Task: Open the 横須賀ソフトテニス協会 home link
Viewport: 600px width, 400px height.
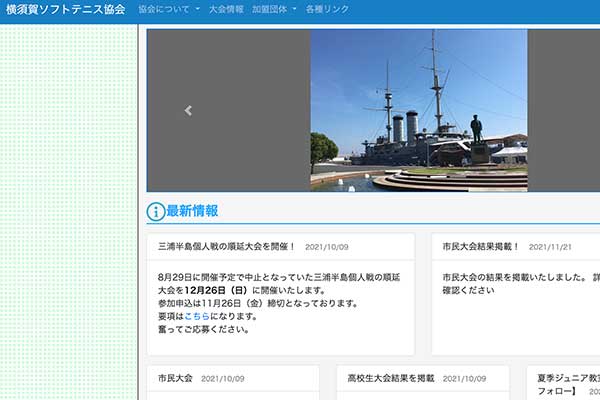Action: [66, 9]
